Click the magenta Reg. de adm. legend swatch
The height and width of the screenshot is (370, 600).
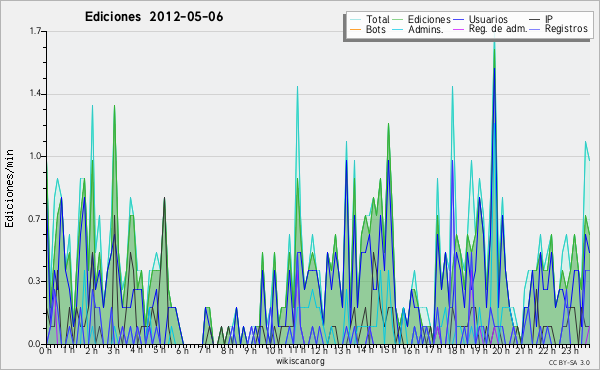458,29
